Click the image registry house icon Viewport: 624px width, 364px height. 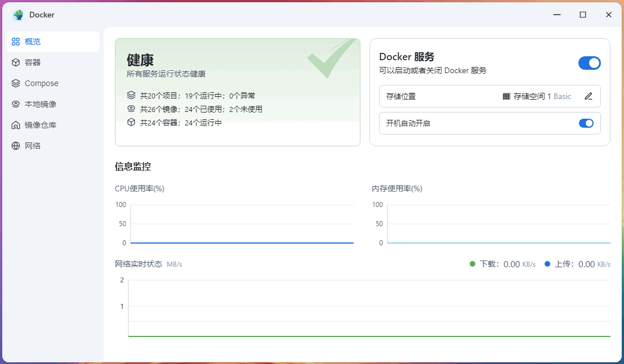16,125
